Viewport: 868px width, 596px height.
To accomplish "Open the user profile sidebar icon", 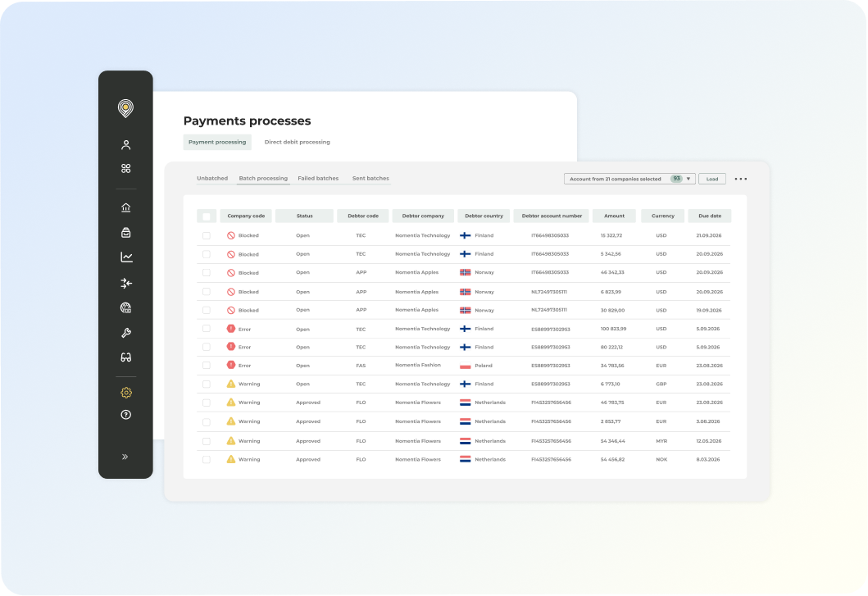I will click(x=126, y=145).
